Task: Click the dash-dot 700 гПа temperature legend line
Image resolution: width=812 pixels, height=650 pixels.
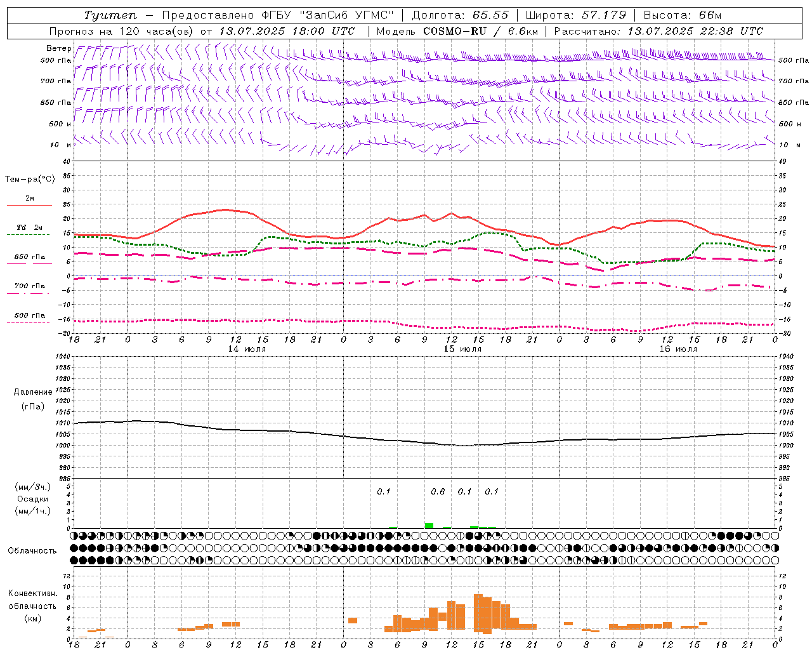Action: 29,293
